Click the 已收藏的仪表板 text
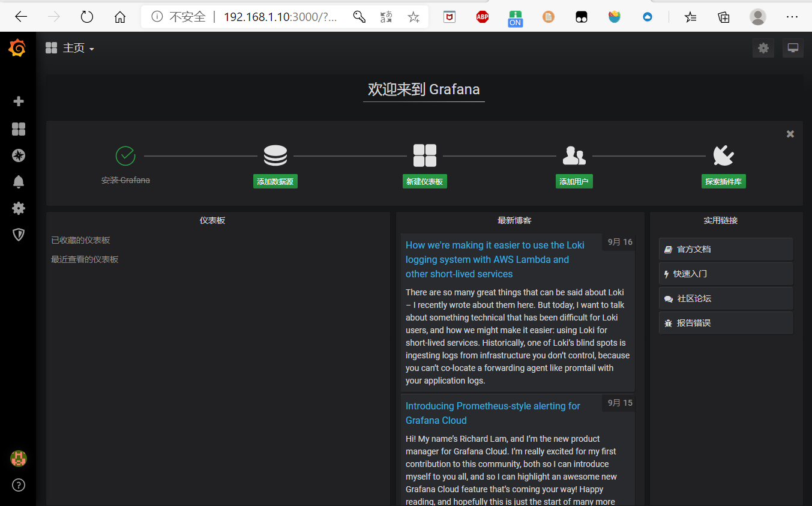The image size is (812, 506). click(x=80, y=240)
